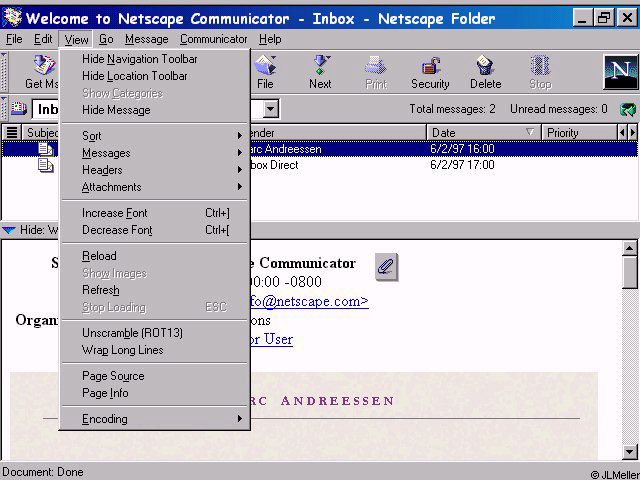Click the 'or User' recipient link

point(271,339)
